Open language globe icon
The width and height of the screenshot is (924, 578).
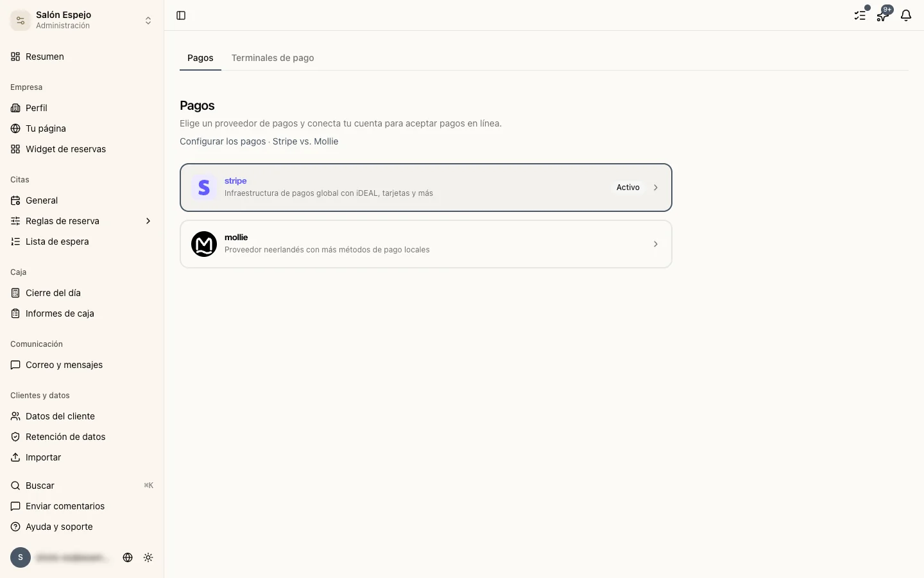coord(128,557)
